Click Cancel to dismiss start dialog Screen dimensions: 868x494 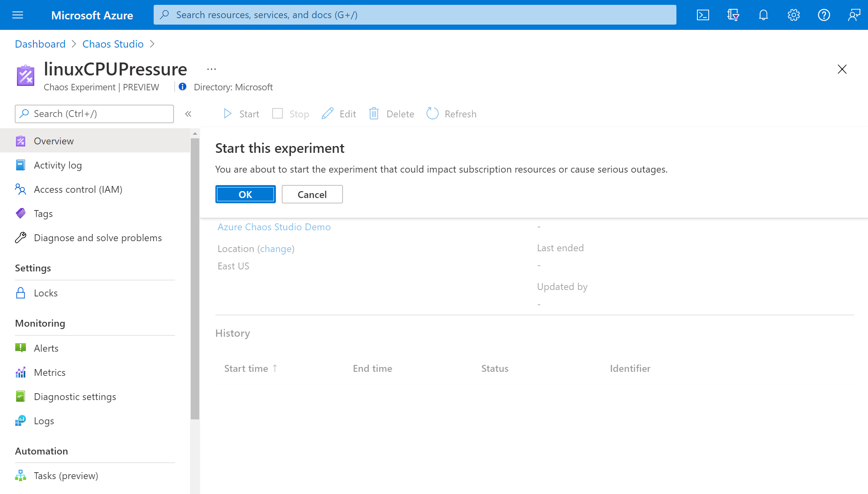click(312, 194)
